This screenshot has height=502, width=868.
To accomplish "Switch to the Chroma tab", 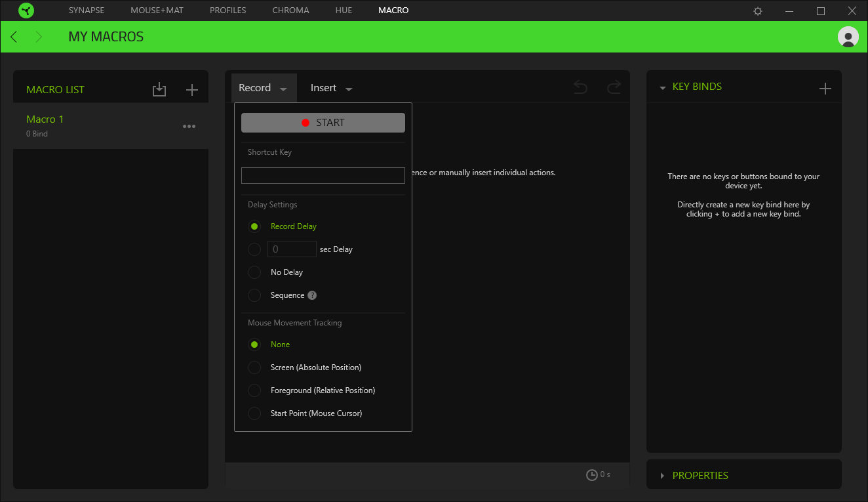I will pos(290,10).
